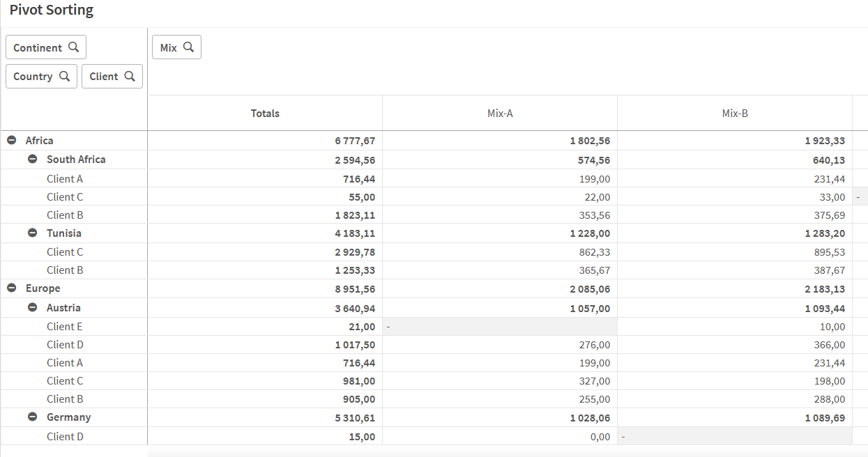Click the Totals column header
The image size is (868, 457).
(x=265, y=114)
